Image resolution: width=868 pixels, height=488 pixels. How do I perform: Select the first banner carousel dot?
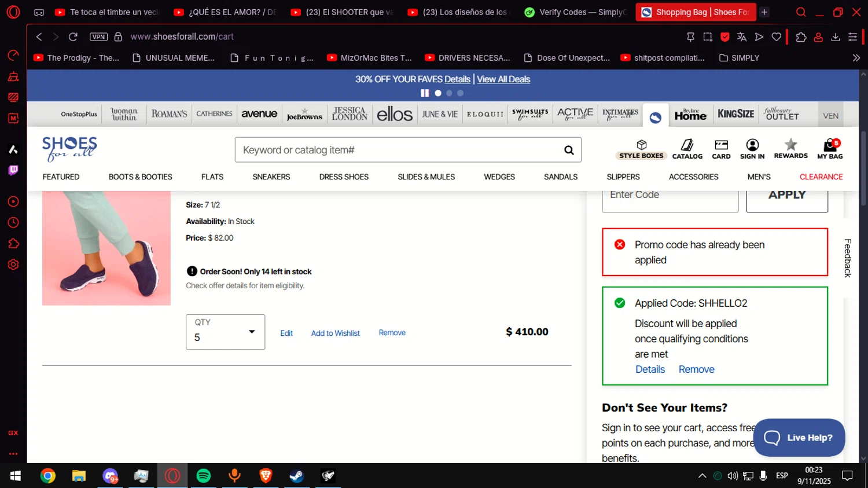point(438,93)
